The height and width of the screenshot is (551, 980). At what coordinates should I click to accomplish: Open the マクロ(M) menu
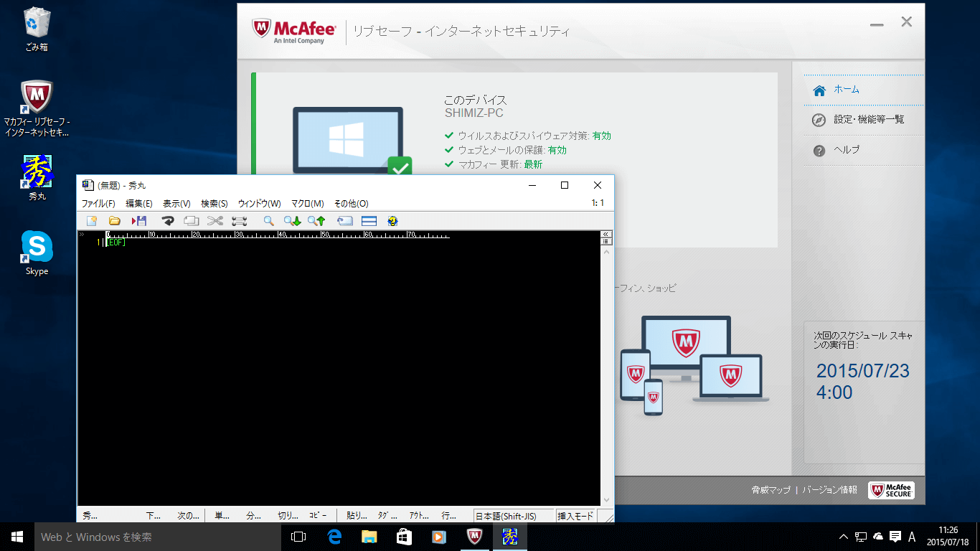tap(308, 204)
